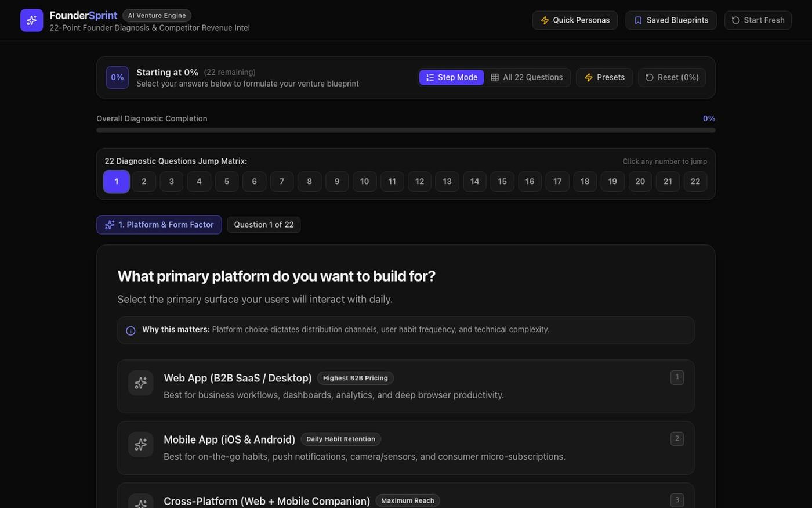Jump to question 8

point(309,182)
